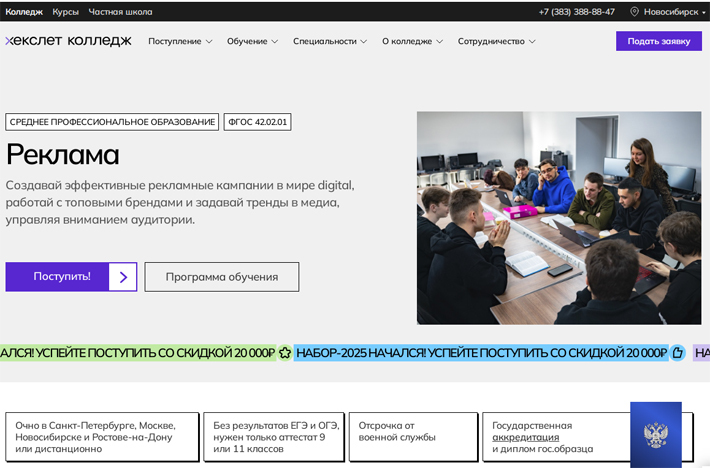710x468 pixels.
Task: Click the Без результатов ЕГЭ и ОГЭ card
Action: pyautogui.click(x=274, y=437)
